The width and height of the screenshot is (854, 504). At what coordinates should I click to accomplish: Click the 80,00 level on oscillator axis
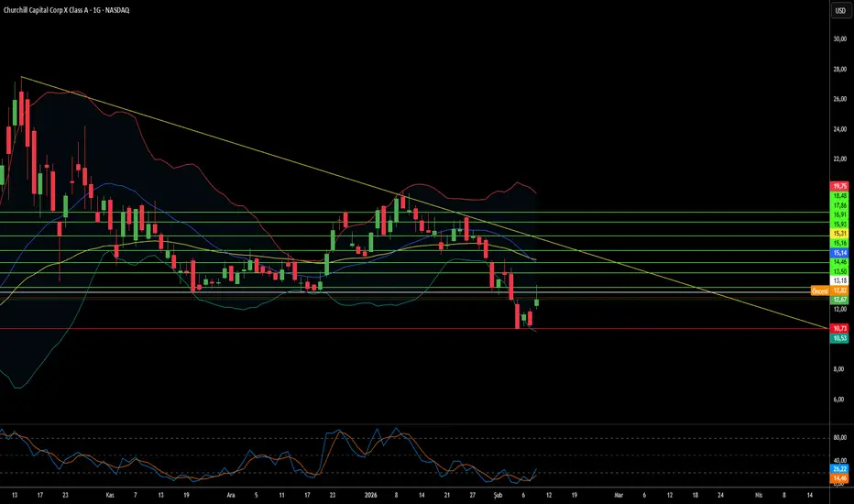838,438
